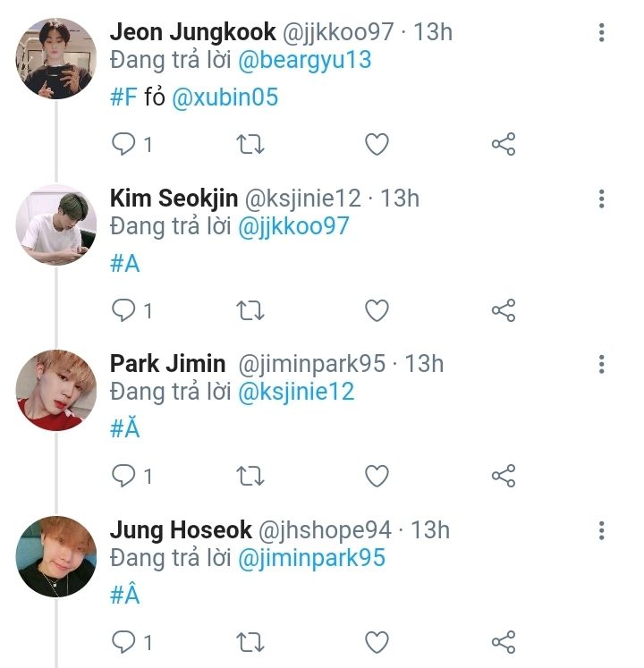644x668 pixels.
Task: Like Jeon Jungkook's #F tweet
Action: (377, 144)
